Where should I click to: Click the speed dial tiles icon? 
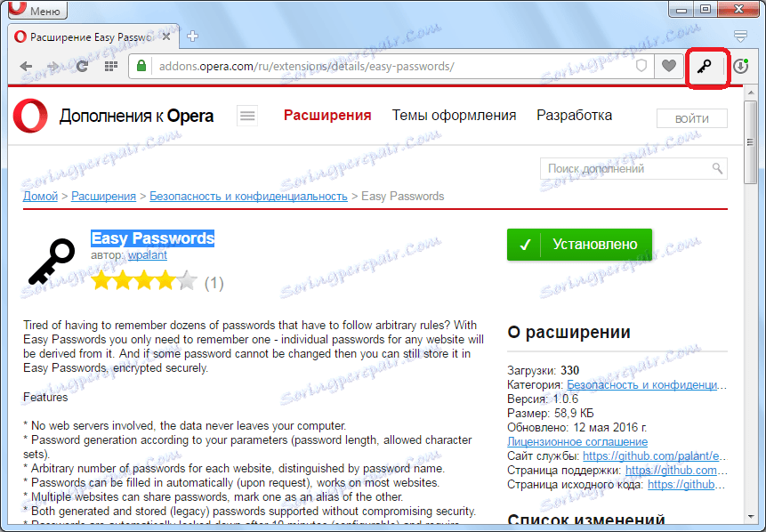tap(110, 66)
